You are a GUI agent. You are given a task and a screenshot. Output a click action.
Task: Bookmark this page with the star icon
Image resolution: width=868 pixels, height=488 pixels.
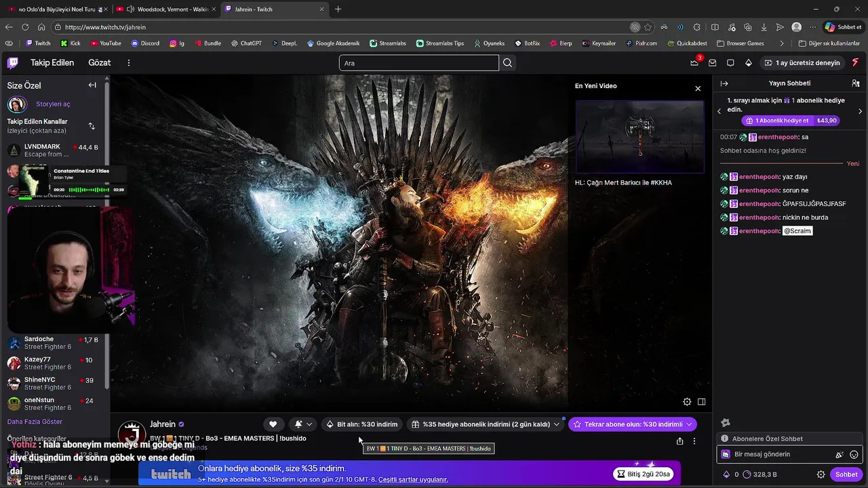[x=648, y=27]
